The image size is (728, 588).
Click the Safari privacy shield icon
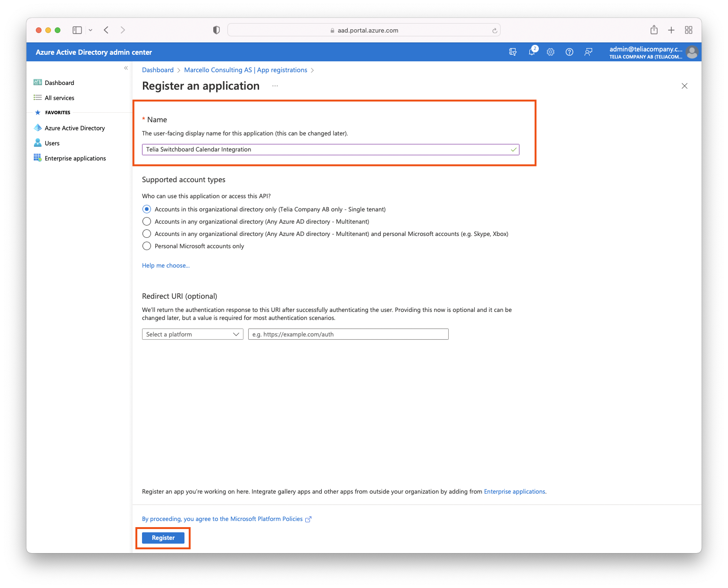coord(217,30)
